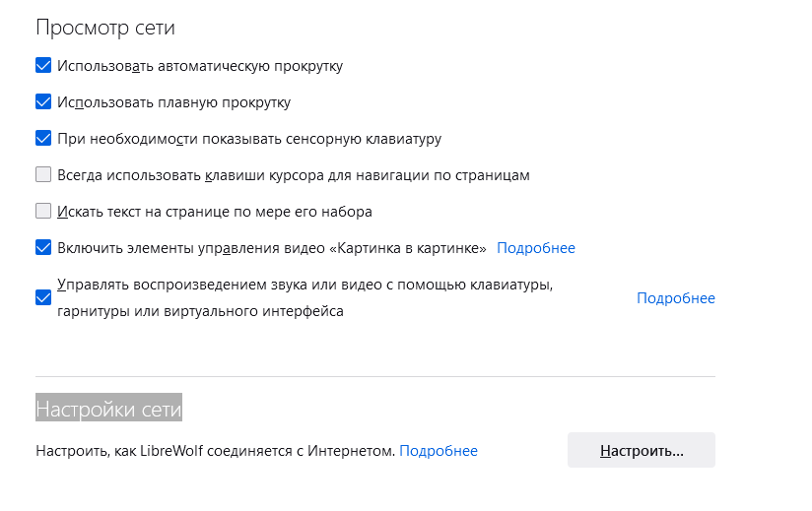
Task: Open «Подробнее» link beside «Картинка в картинке»
Action: [535, 248]
